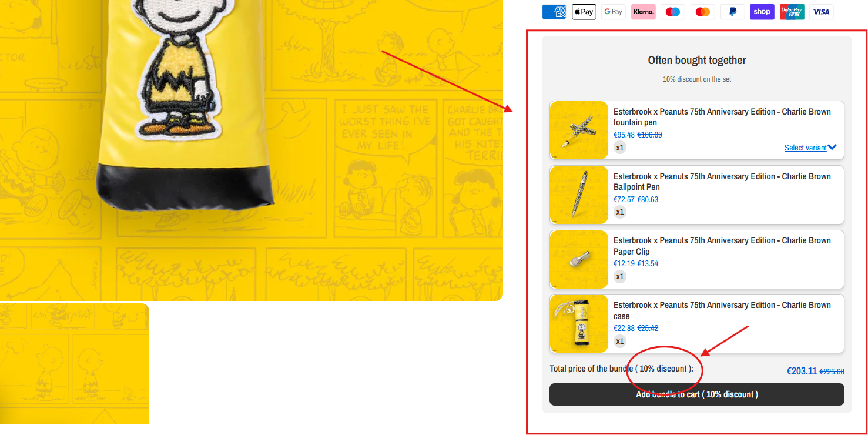Click the Visa payment icon
This screenshot has height=435, width=868.
[x=821, y=12]
